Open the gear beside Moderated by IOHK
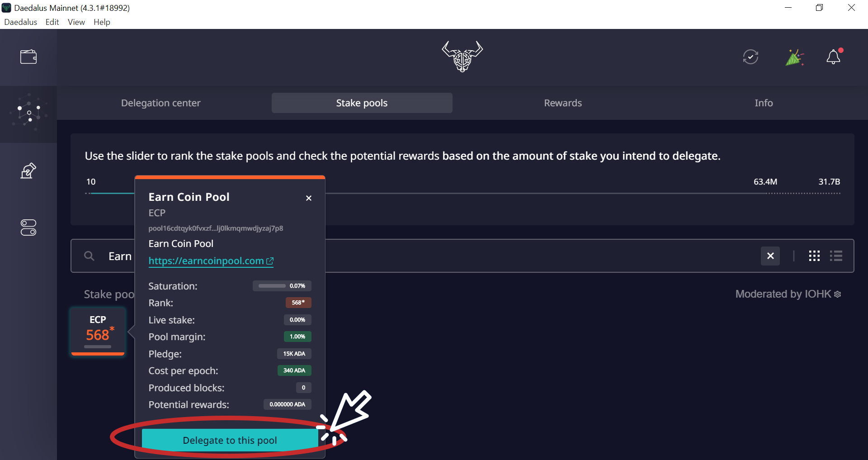The height and width of the screenshot is (460, 868). [838, 294]
